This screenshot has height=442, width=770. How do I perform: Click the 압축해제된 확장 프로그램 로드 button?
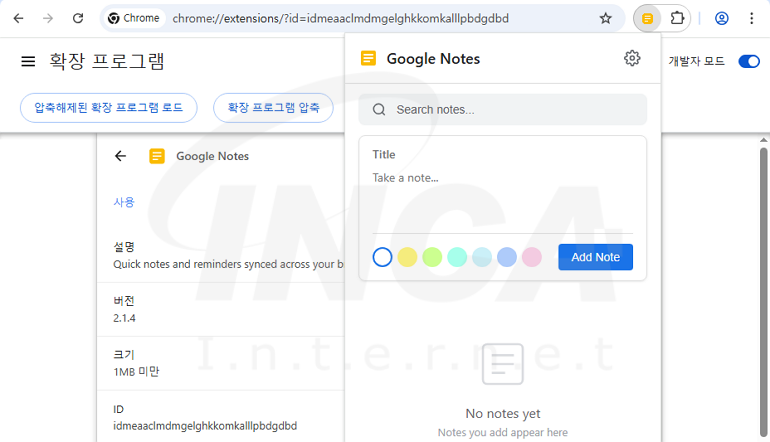[109, 108]
